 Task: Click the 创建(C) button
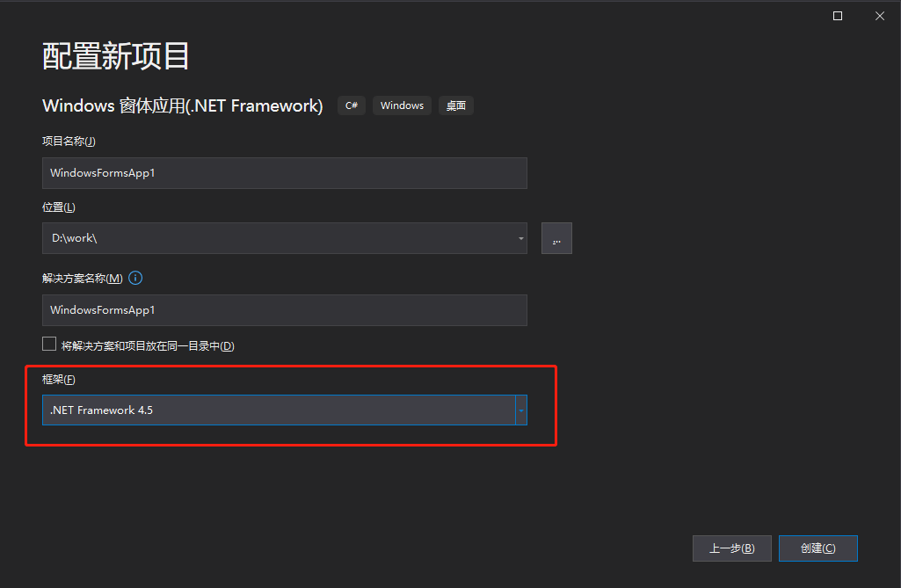[x=817, y=548]
